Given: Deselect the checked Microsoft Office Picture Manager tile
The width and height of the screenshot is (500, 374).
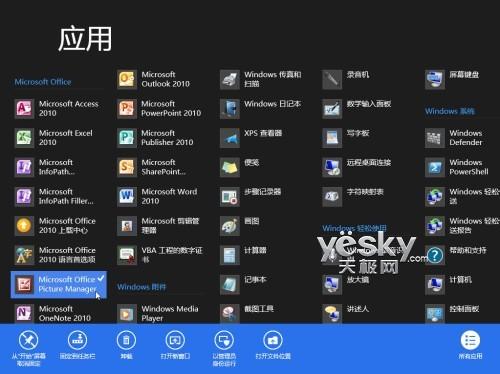Looking at the screenshot, I should pyautogui.click(x=59, y=284).
